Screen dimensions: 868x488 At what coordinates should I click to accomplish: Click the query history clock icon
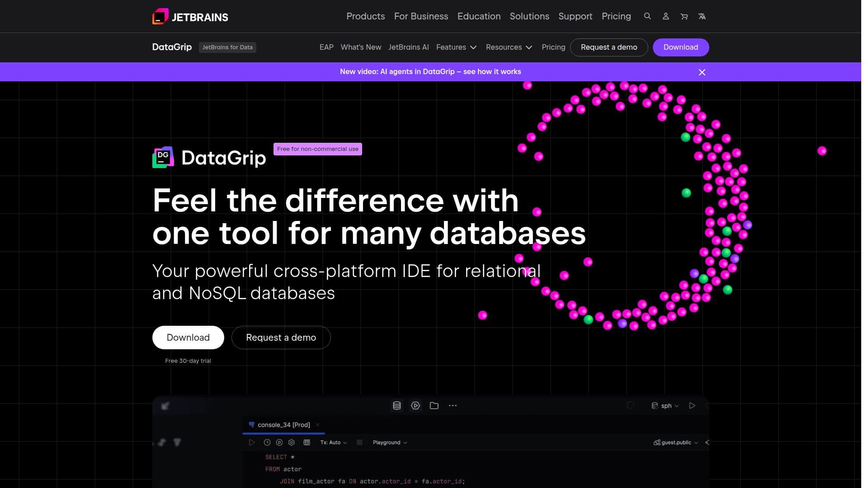(267, 442)
